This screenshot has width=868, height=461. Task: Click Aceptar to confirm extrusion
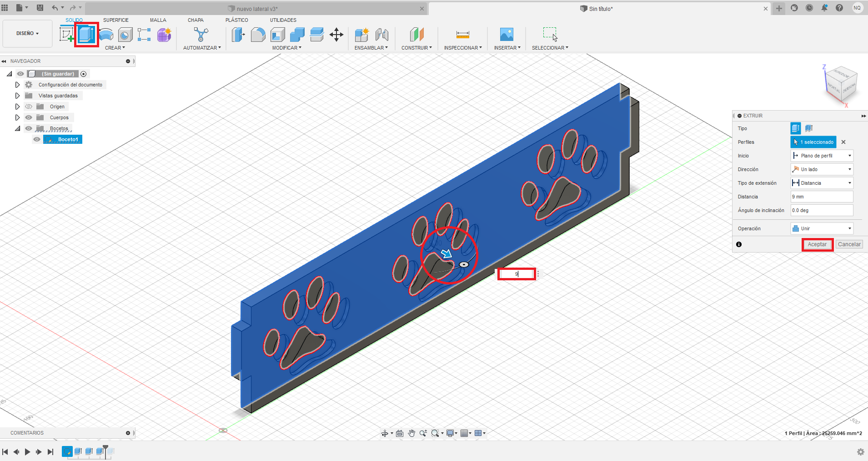pos(817,244)
